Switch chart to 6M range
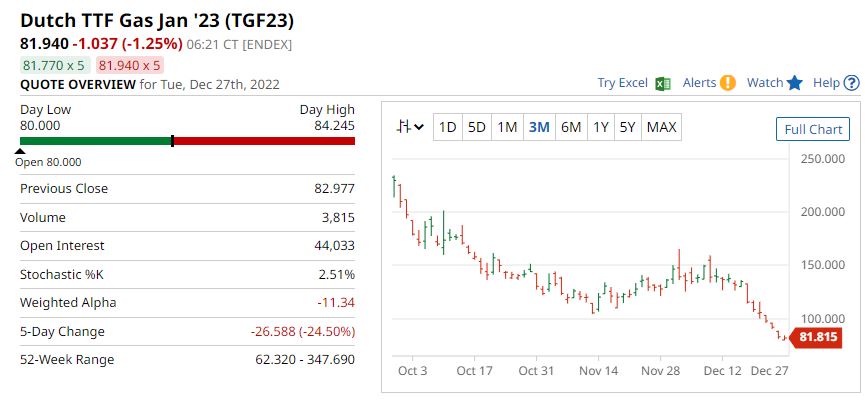865x419 pixels. 571,127
